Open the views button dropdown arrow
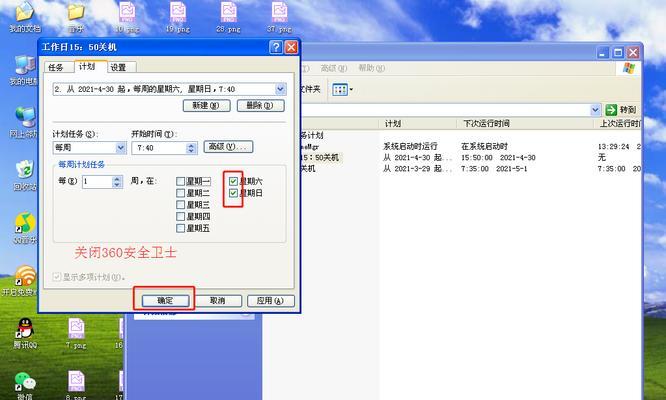The width and height of the screenshot is (666, 400). (351, 90)
